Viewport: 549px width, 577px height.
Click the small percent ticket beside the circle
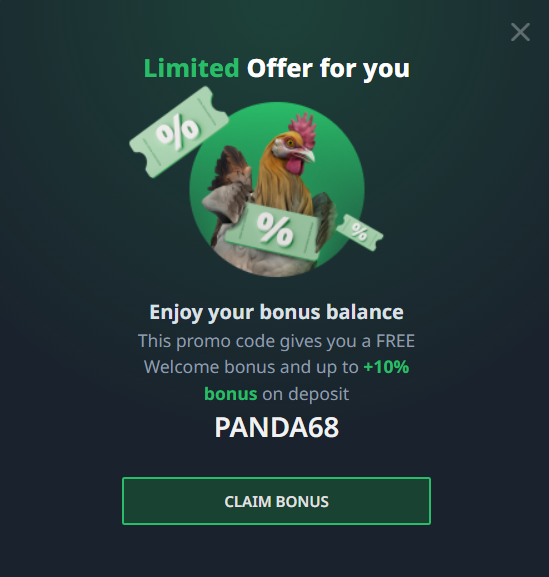[x=360, y=232]
